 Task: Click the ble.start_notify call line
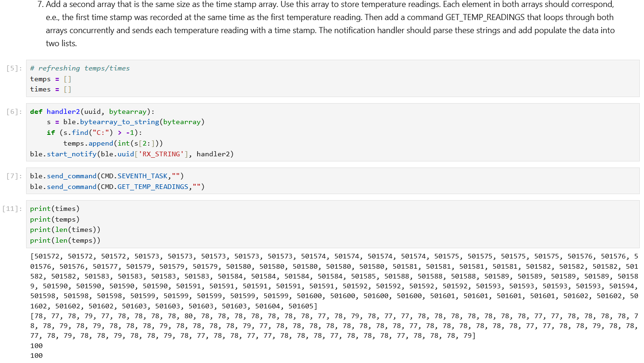(x=131, y=154)
